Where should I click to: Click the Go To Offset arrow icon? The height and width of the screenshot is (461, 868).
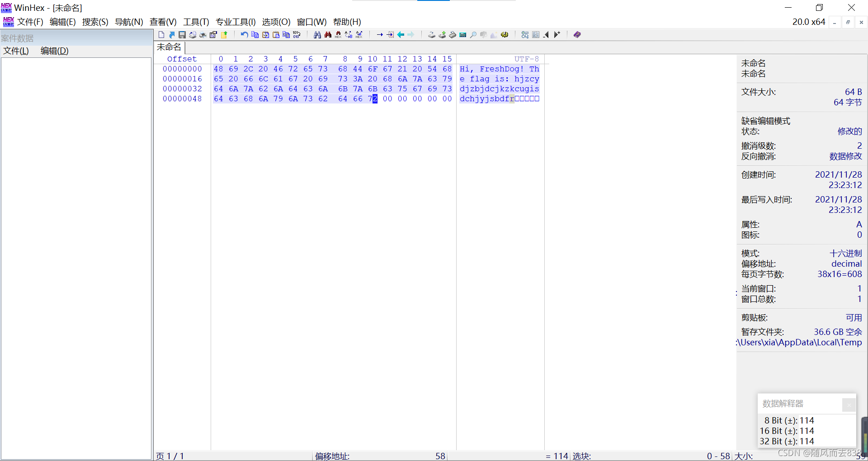(380, 35)
